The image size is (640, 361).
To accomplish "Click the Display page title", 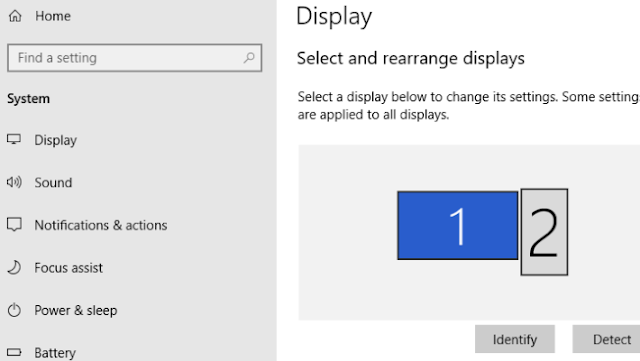I will 334,17.
